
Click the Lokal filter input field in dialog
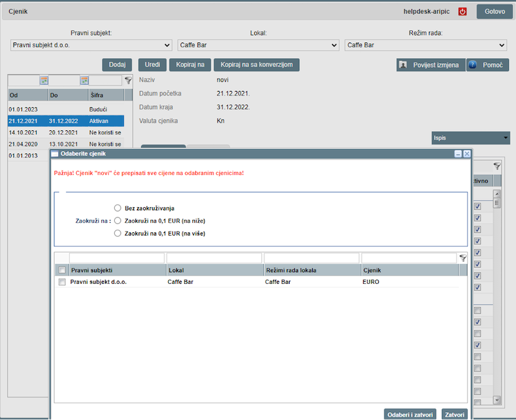click(x=214, y=258)
